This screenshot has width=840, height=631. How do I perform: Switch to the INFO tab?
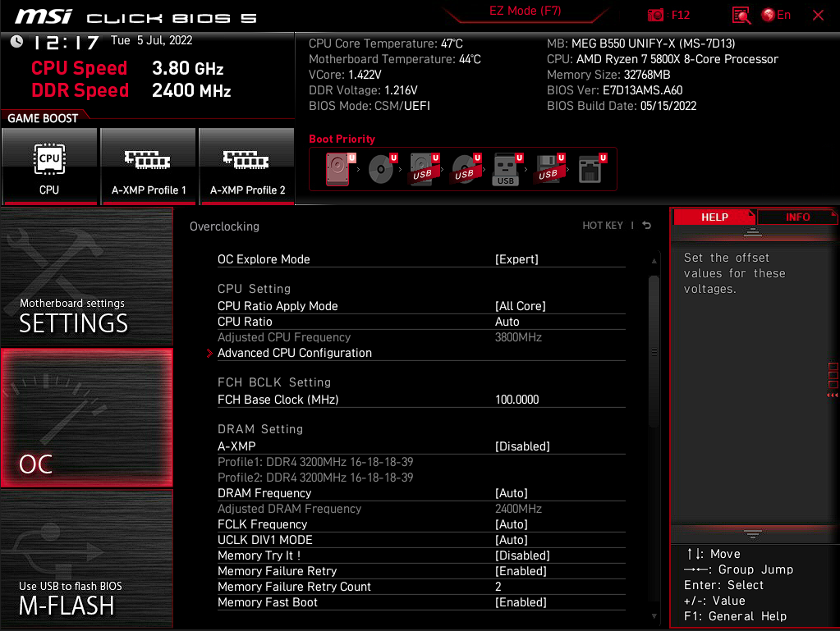click(797, 217)
